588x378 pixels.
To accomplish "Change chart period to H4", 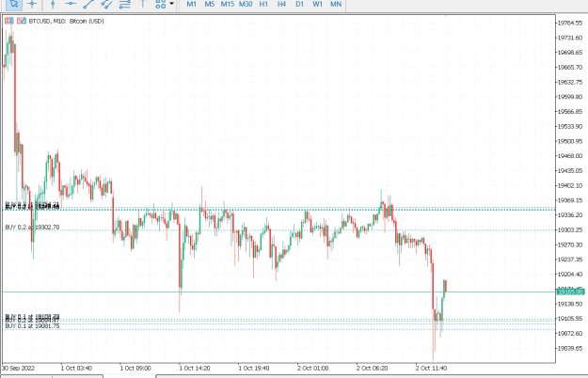I will (281, 4).
